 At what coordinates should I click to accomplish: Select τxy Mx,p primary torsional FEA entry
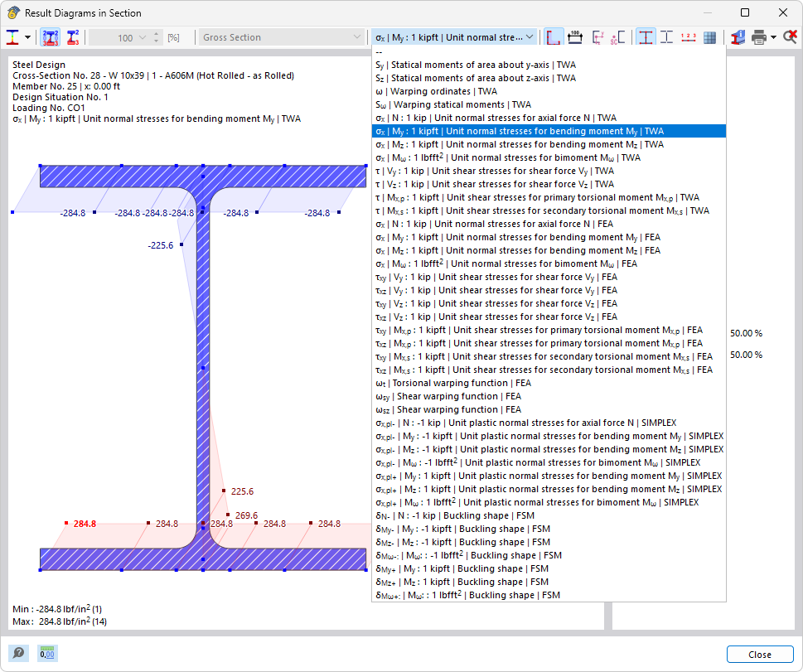(x=549, y=331)
